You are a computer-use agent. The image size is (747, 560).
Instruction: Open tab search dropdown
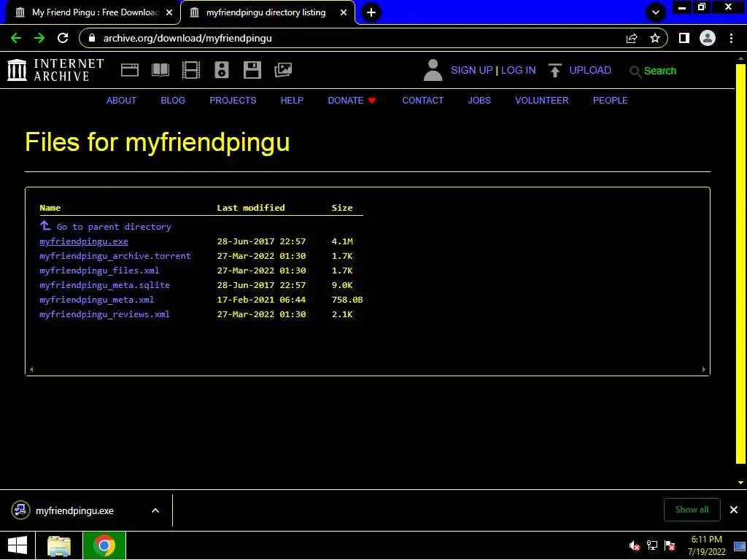[656, 12]
